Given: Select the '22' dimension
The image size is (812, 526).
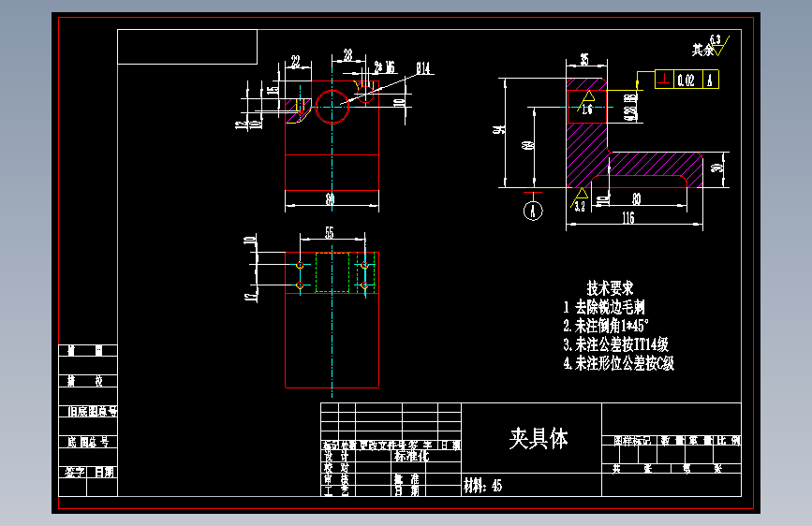Looking at the screenshot, I should (x=295, y=62).
